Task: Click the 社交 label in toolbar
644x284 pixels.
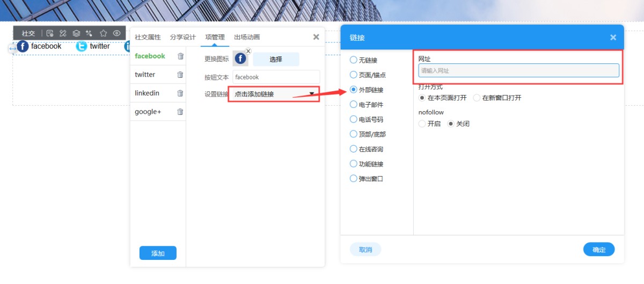Action: (28, 33)
